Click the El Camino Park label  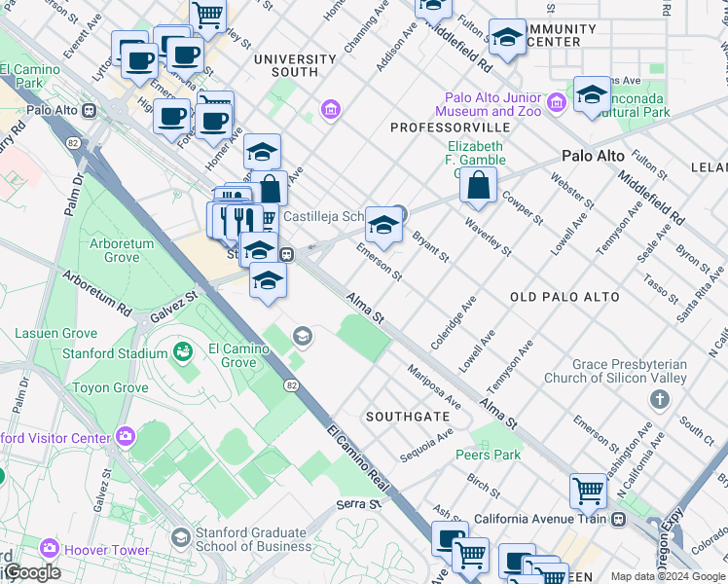(x=30, y=76)
